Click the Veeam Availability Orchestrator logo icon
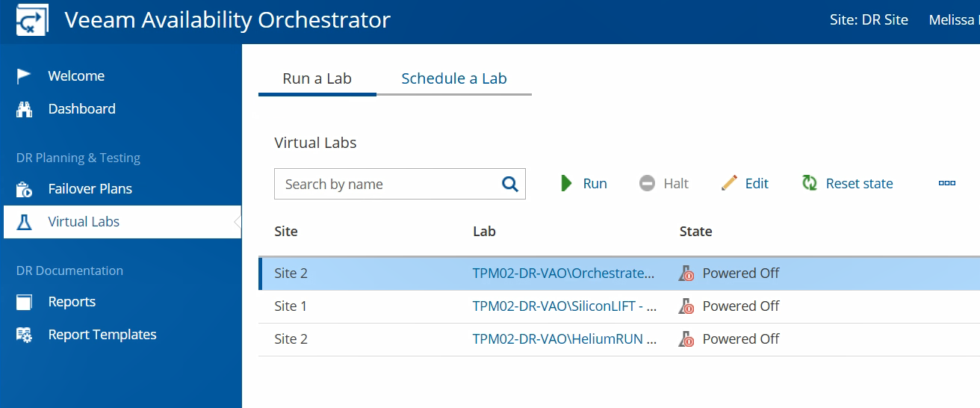This screenshot has height=408, width=980. click(32, 19)
